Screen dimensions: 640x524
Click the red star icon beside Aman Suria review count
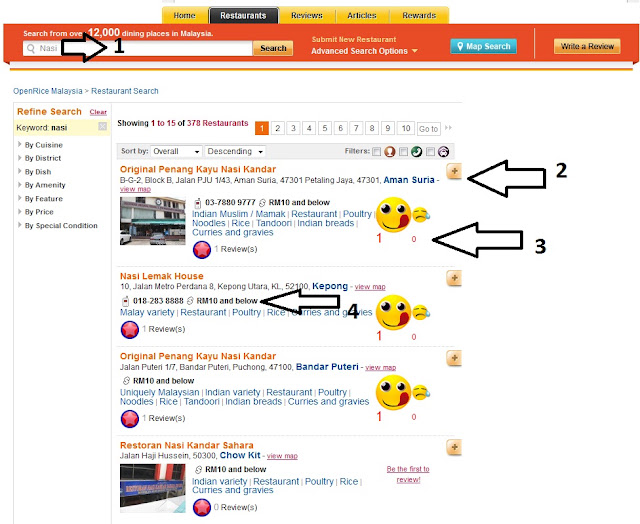(202, 250)
